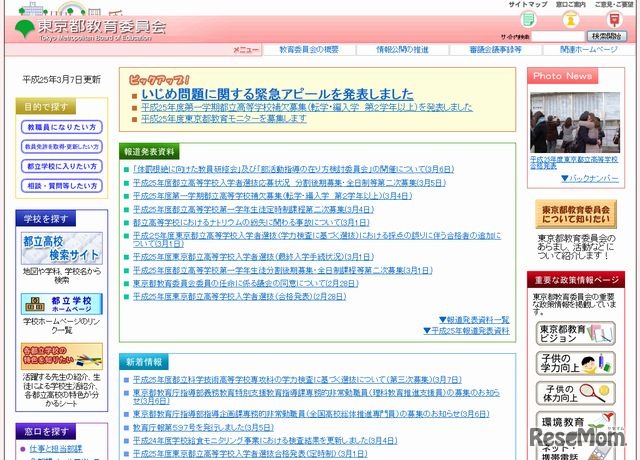Click the ▼平成25年報道発表資料 link
This screenshot has width=640, height=460.
pyautogui.click(x=467, y=331)
